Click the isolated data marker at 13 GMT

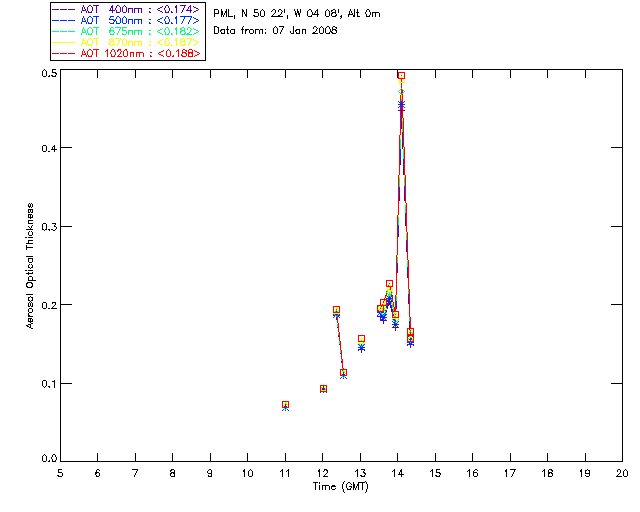[361, 342]
